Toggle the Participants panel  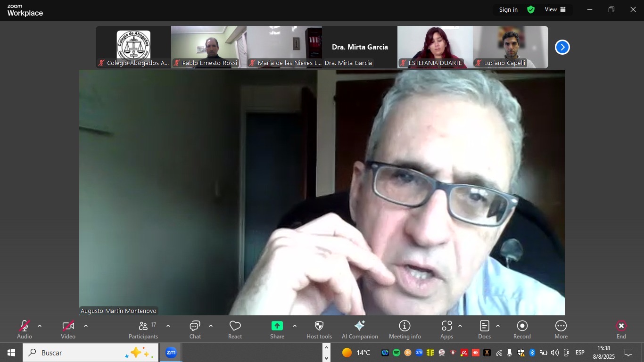pos(143,329)
